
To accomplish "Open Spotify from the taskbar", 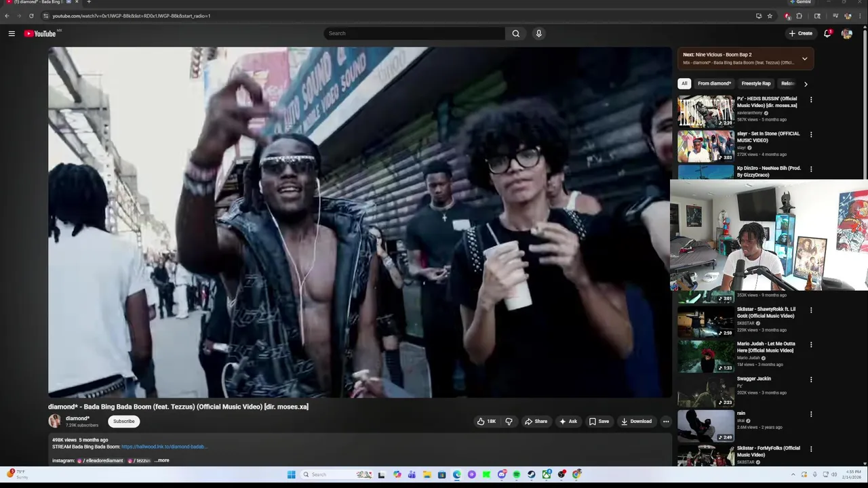I will [517, 474].
